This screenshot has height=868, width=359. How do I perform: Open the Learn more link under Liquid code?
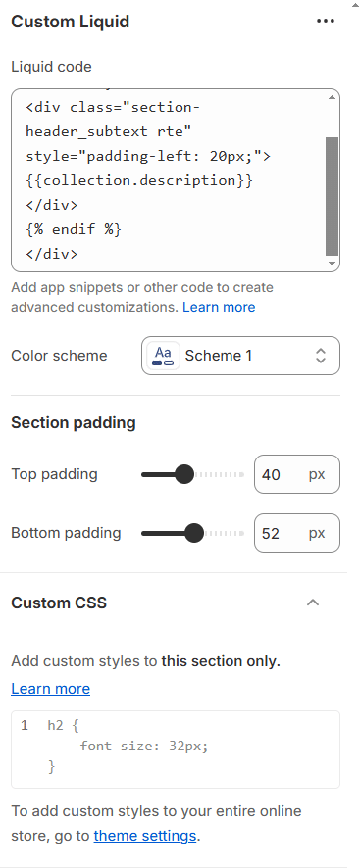tap(219, 307)
